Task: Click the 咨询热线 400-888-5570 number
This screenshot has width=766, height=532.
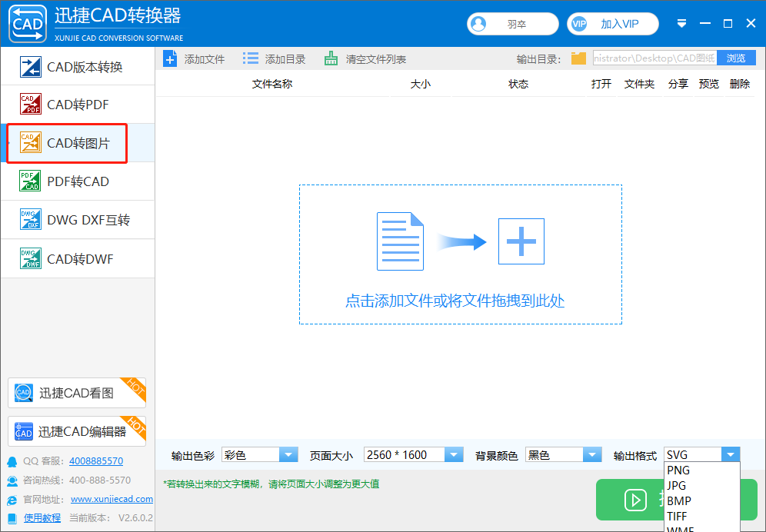Action: [100, 480]
